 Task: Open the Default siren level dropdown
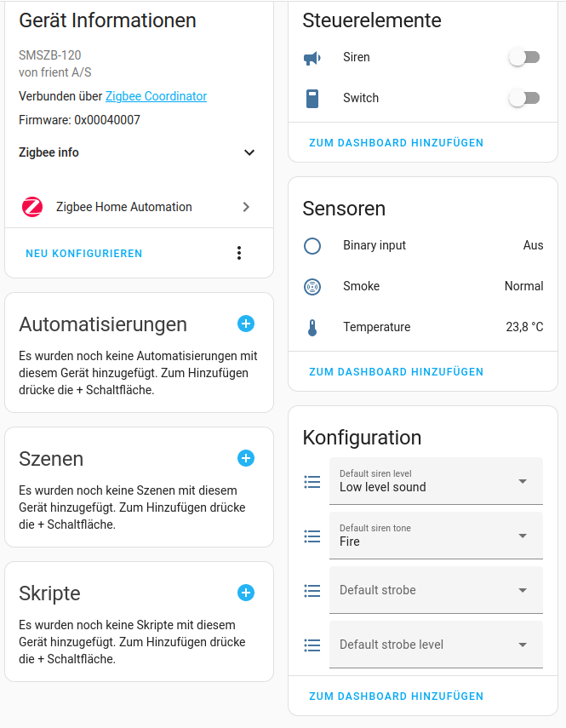[x=436, y=481]
